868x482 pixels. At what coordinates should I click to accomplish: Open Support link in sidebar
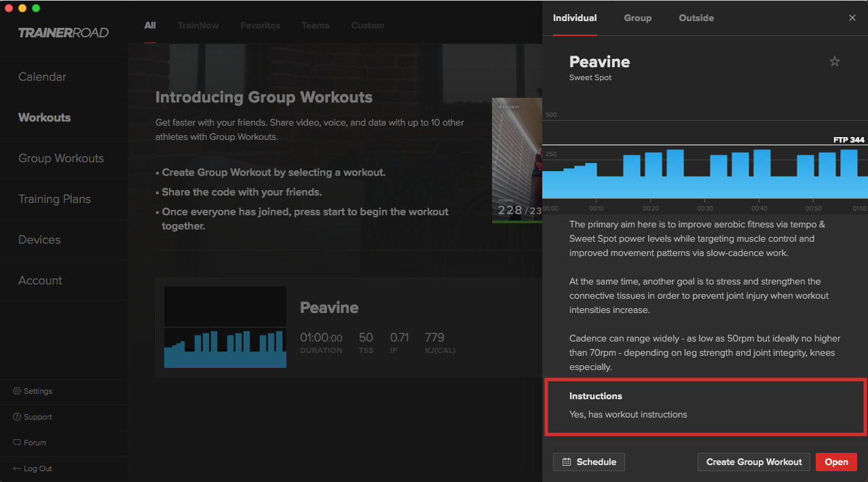pos(38,417)
